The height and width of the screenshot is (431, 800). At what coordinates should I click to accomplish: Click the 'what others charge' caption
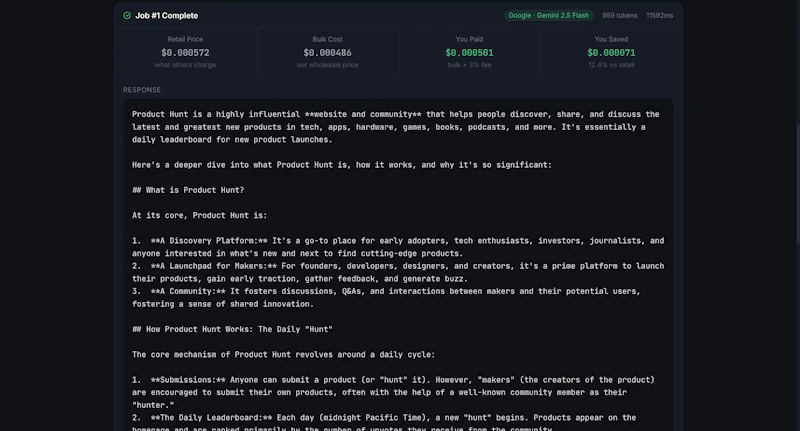[185, 65]
